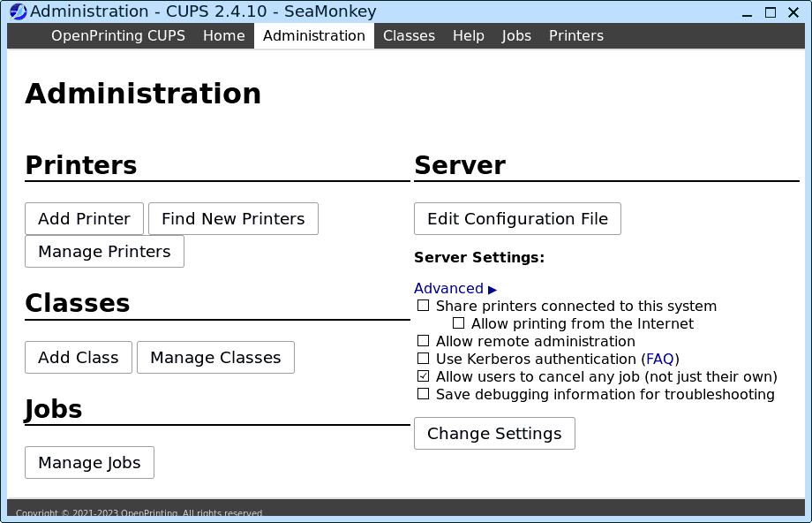Maximize the SeaMonkey window
This screenshot has width=812, height=523.
[771, 12]
